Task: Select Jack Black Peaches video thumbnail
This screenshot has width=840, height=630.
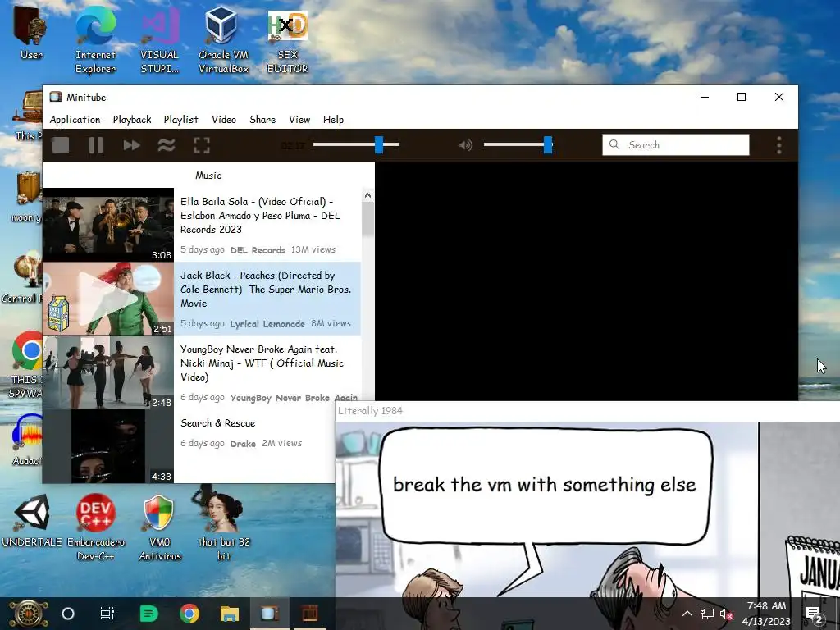Action: click(x=108, y=299)
